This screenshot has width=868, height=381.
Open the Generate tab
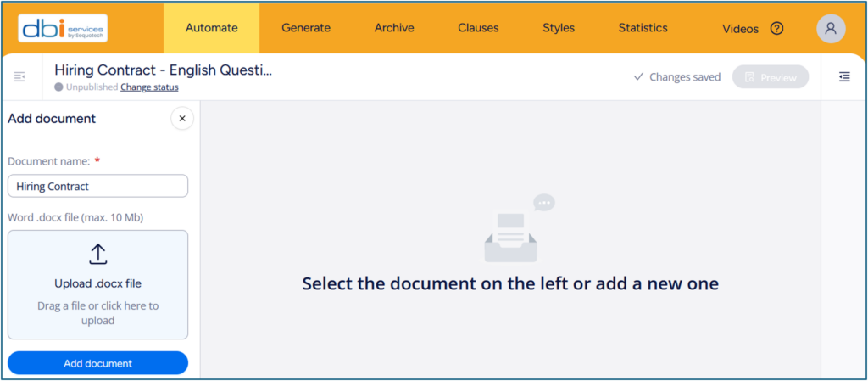point(306,28)
